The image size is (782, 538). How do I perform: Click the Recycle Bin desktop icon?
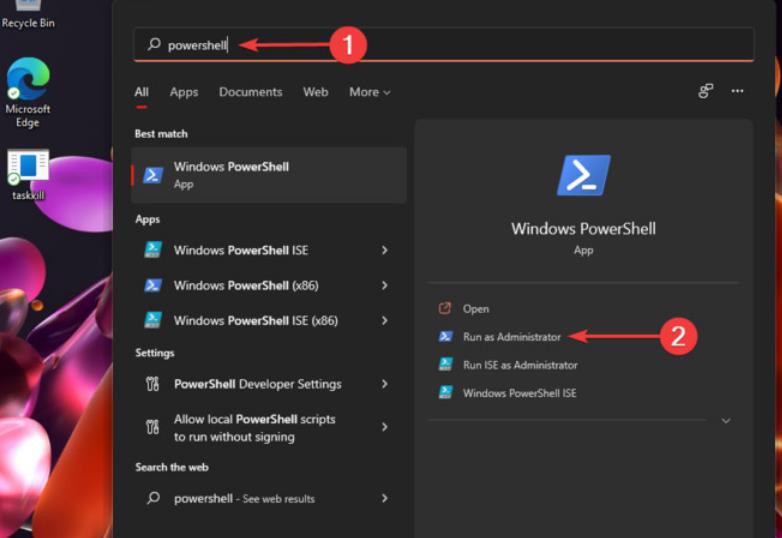(27, 12)
